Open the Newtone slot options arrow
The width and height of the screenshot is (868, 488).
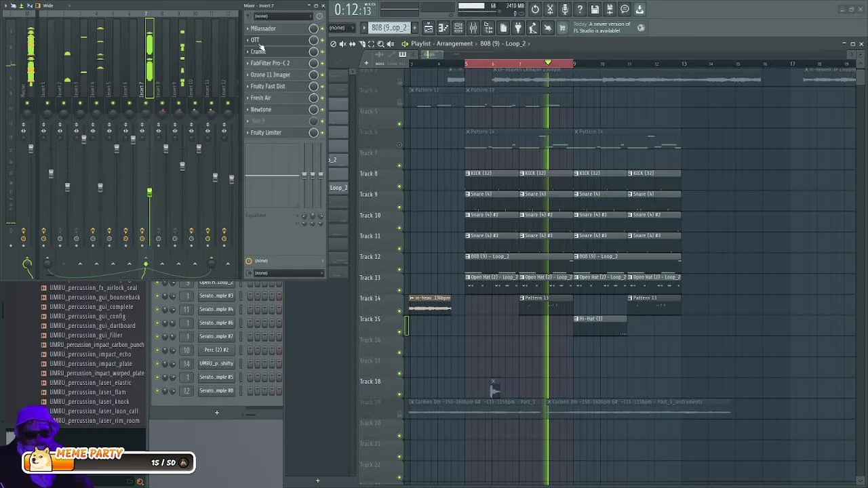coord(248,109)
